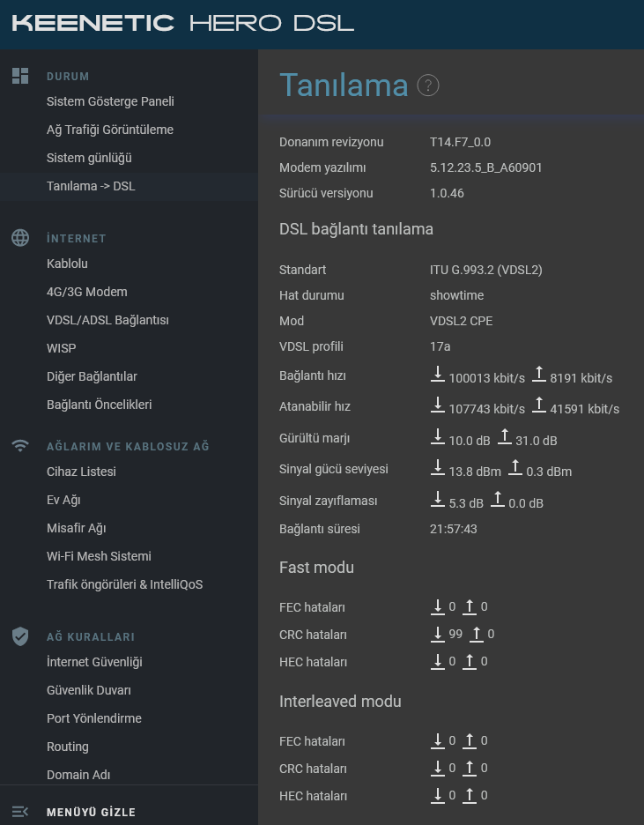Open Wi-Fi Mesh Sistemi page
Viewport: 644px width, 825px height.
pyautogui.click(x=99, y=556)
